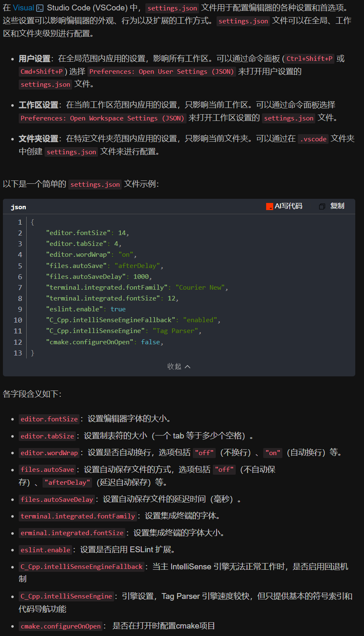Viewport: 364px width, 636px height.
Task: Click files.autoSaveDelay in field descriptions list
Action: click(57, 500)
